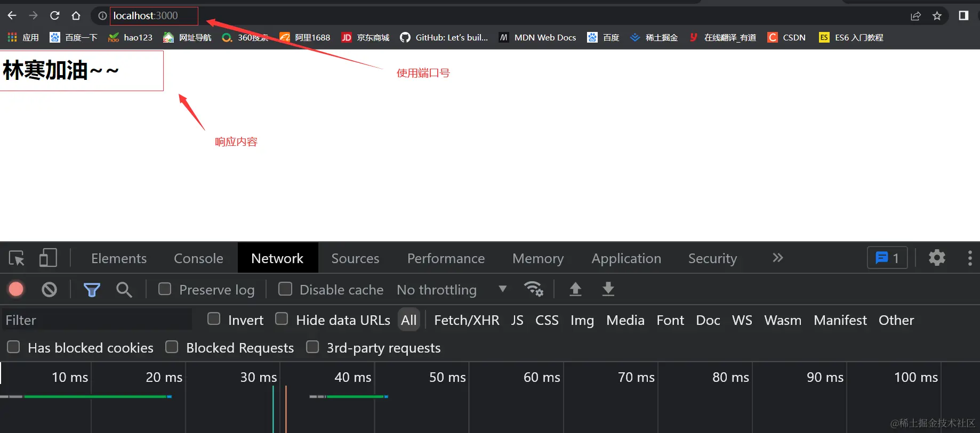Expand more DevTools tabs chevron
The width and height of the screenshot is (980, 433).
(778, 258)
